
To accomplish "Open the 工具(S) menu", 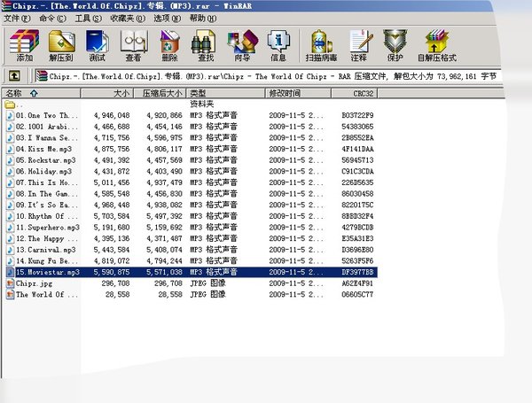I will (88, 19).
